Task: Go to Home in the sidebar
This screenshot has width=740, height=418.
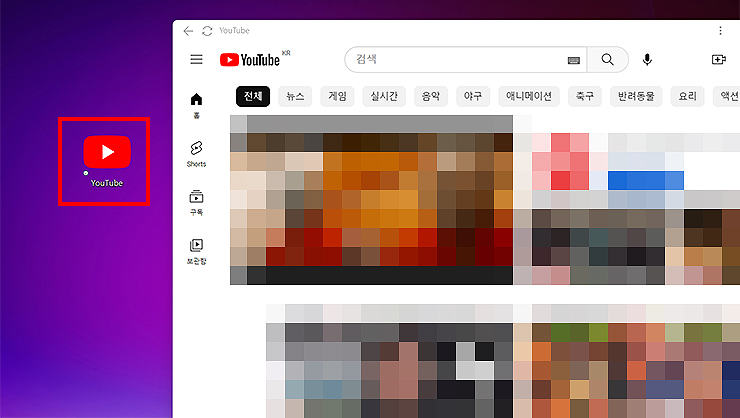Action: pos(196,106)
